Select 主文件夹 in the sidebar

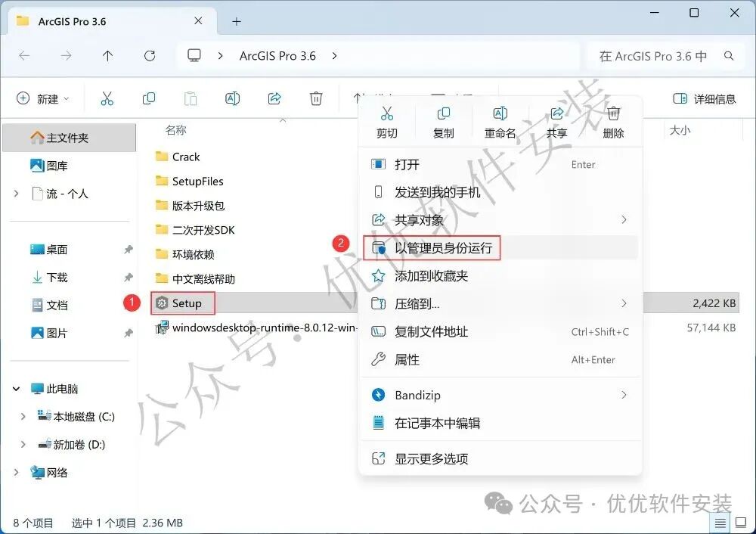69,138
